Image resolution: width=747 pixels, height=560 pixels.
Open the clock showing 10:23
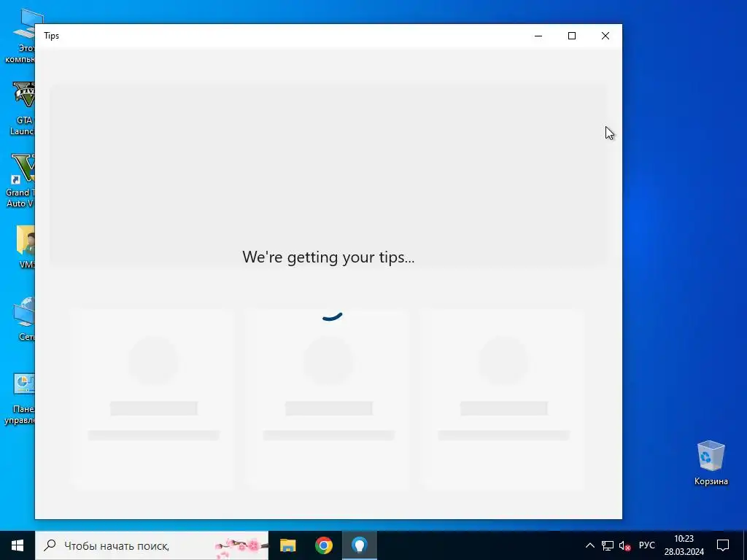click(x=684, y=545)
